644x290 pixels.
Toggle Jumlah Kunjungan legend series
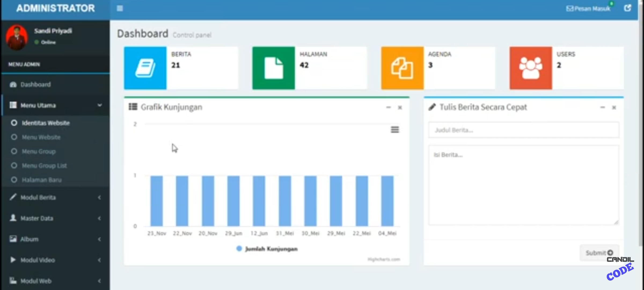click(x=267, y=249)
